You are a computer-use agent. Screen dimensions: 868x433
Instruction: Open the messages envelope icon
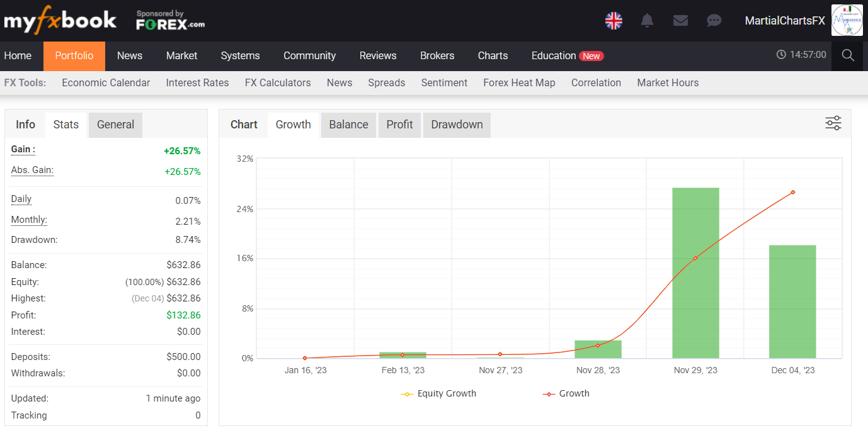coord(680,21)
